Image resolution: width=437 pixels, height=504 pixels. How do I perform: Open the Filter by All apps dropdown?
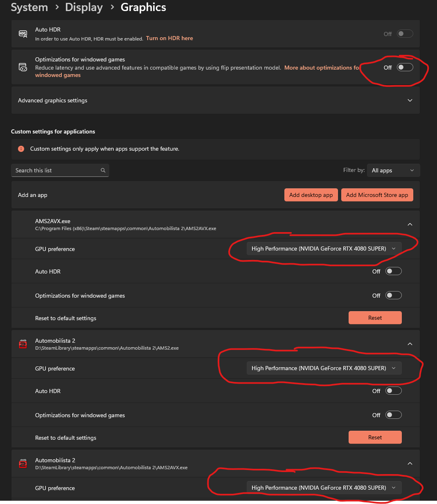(393, 170)
